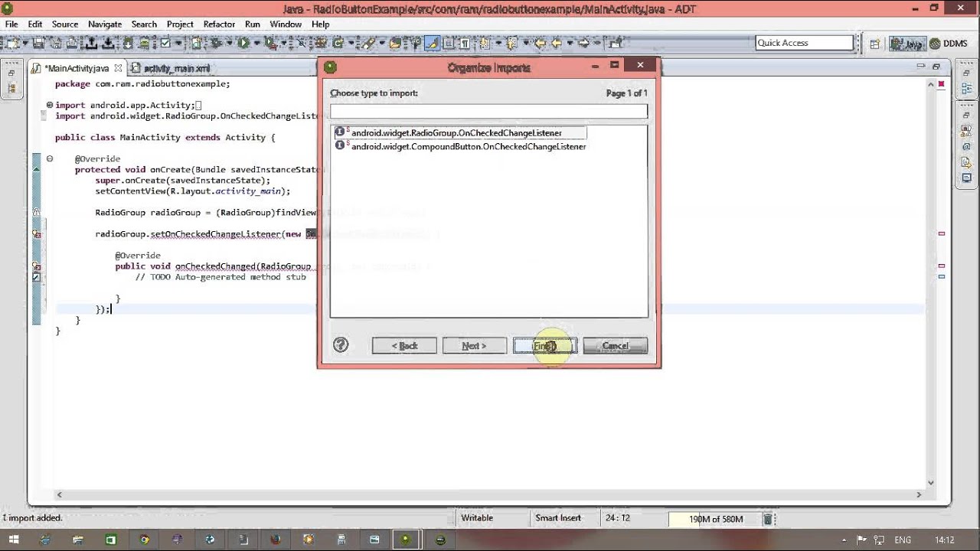Click the Windows Start button
This screenshot has height=551, width=980.
point(13,540)
